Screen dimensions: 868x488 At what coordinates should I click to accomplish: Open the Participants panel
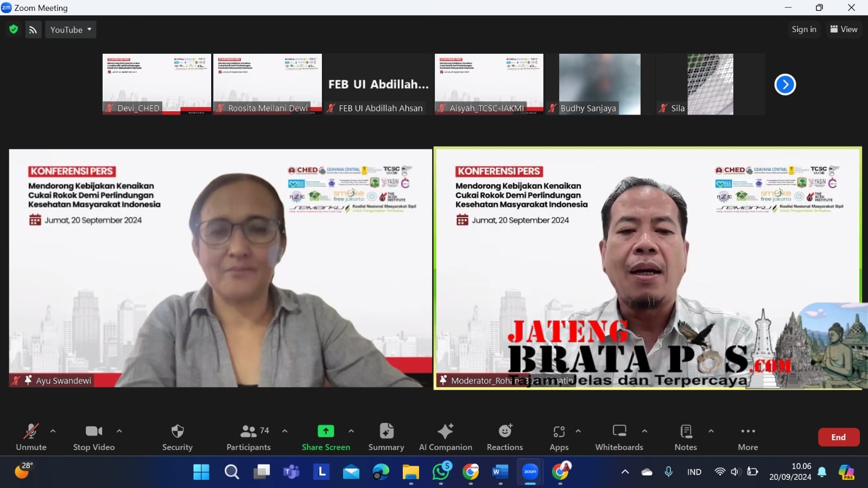click(249, 432)
